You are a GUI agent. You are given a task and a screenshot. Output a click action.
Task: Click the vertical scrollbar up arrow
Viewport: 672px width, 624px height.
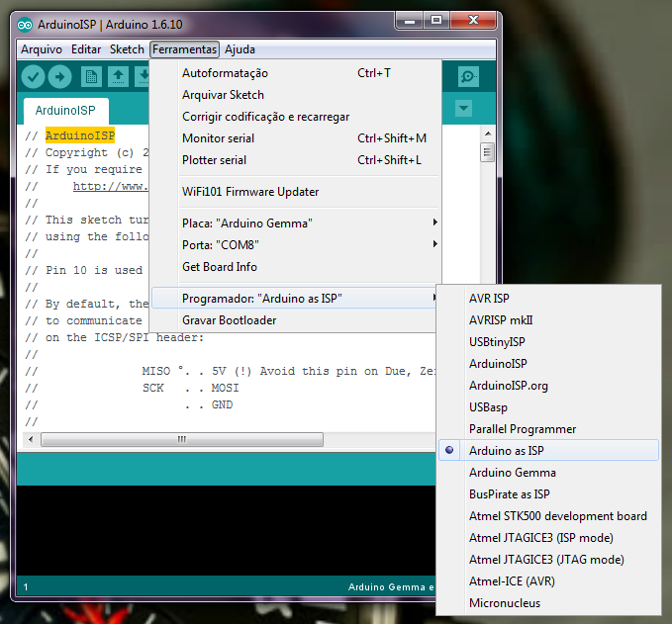click(x=488, y=134)
